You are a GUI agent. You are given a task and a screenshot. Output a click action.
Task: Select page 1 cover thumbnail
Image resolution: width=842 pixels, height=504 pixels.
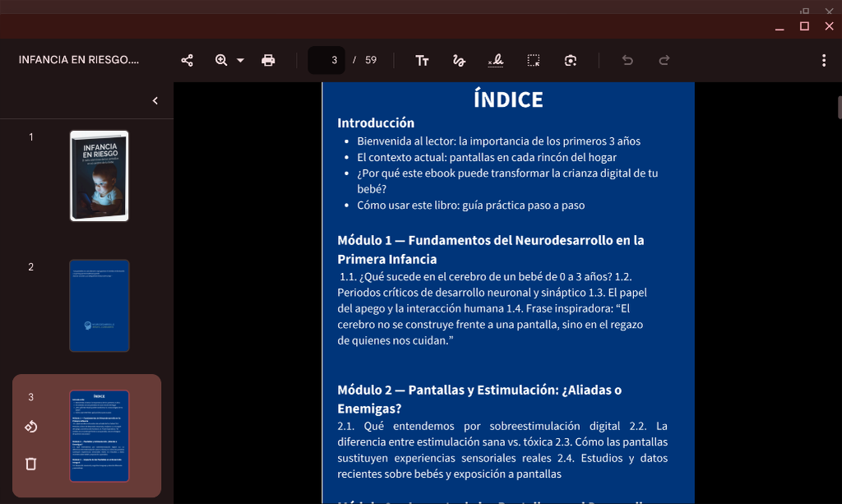99,176
